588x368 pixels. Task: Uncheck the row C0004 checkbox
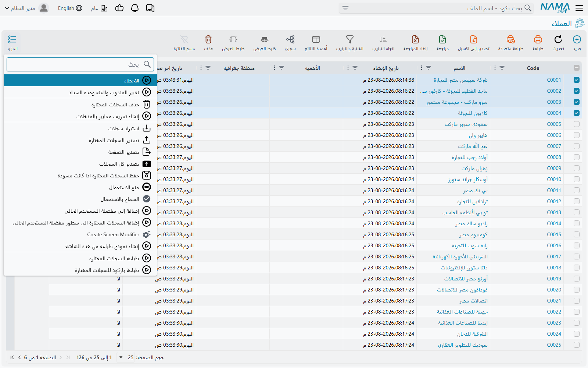tap(577, 113)
